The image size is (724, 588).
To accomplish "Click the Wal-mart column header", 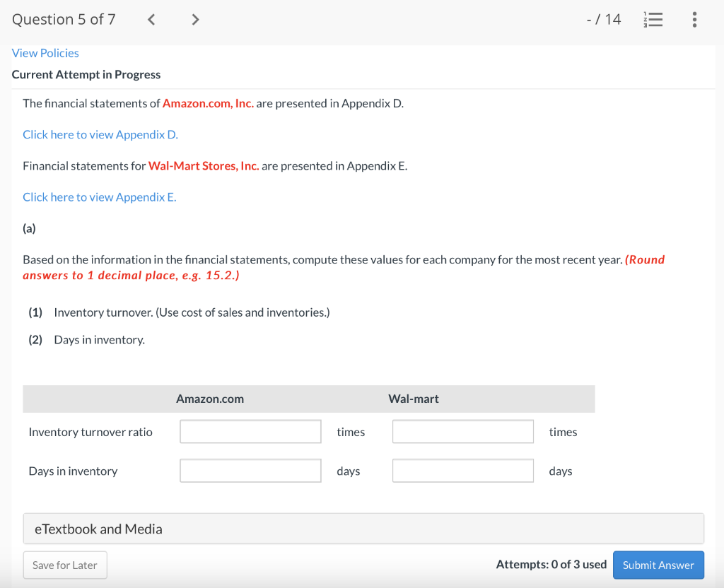I will (x=414, y=399).
